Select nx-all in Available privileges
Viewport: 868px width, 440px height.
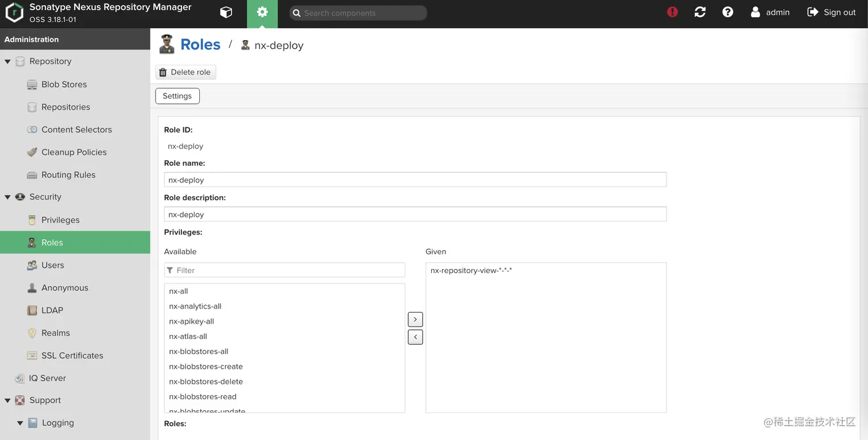285,291
